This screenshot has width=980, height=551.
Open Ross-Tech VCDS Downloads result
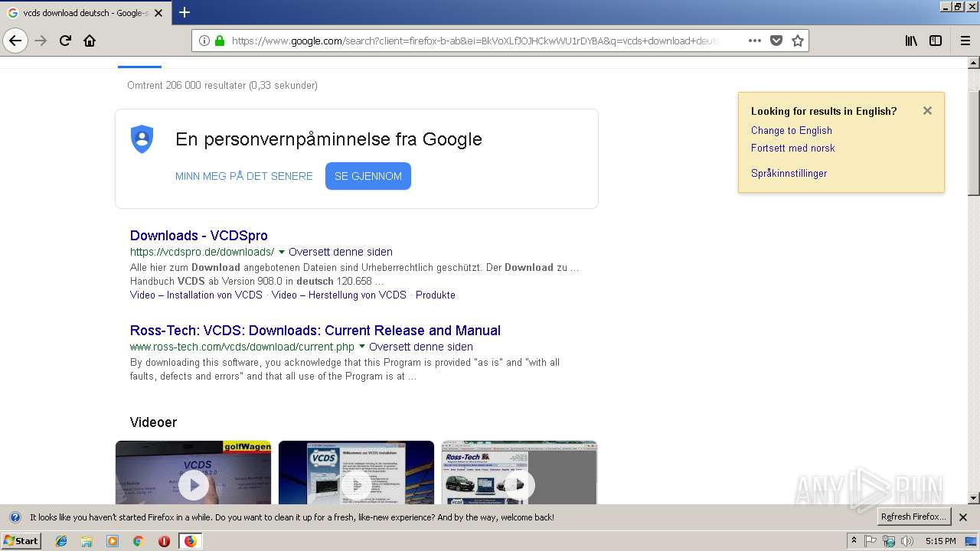[x=315, y=331]
